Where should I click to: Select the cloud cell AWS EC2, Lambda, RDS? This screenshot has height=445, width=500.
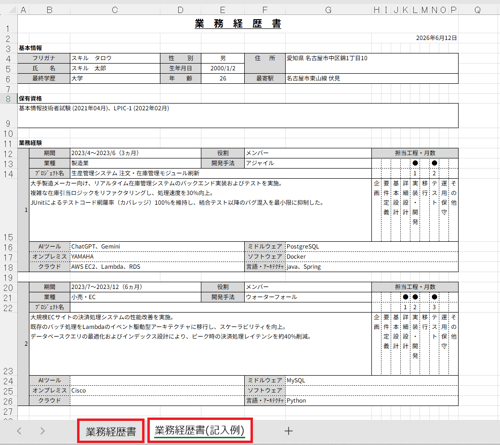click(x=157, y=267)
